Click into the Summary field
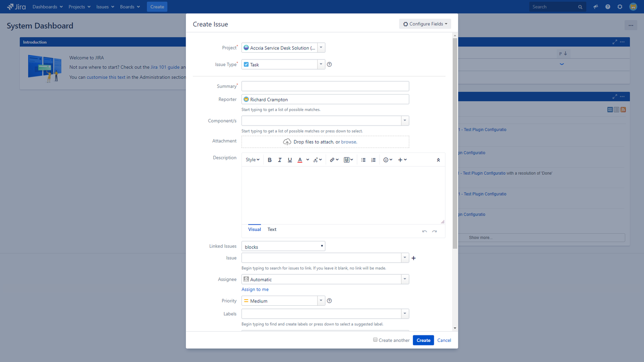 [x=325, y=86]
